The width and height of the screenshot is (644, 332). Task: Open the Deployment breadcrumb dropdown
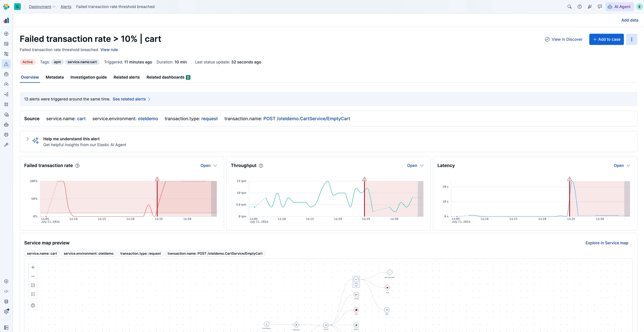[42, 7]
